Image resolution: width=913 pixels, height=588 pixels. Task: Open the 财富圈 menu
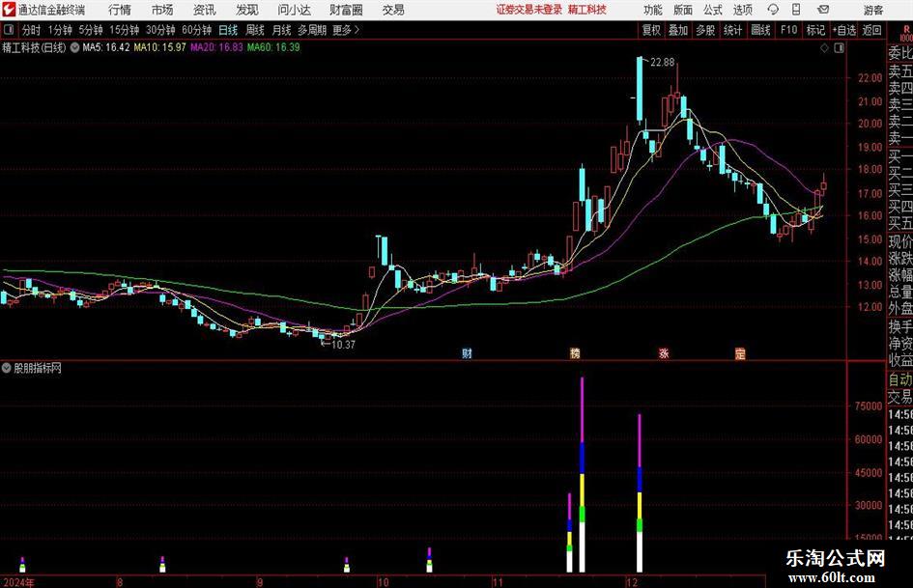pos(346,10)
